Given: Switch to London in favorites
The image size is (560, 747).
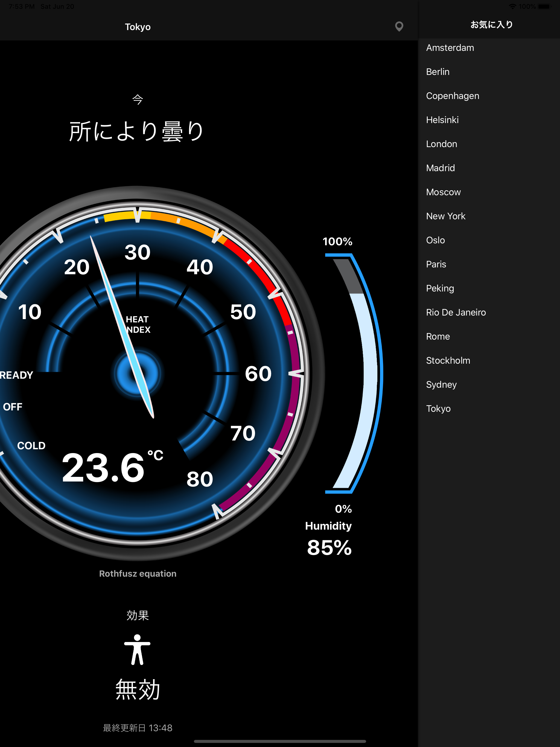Looking at the screenshot, I should tap(441, 144).
